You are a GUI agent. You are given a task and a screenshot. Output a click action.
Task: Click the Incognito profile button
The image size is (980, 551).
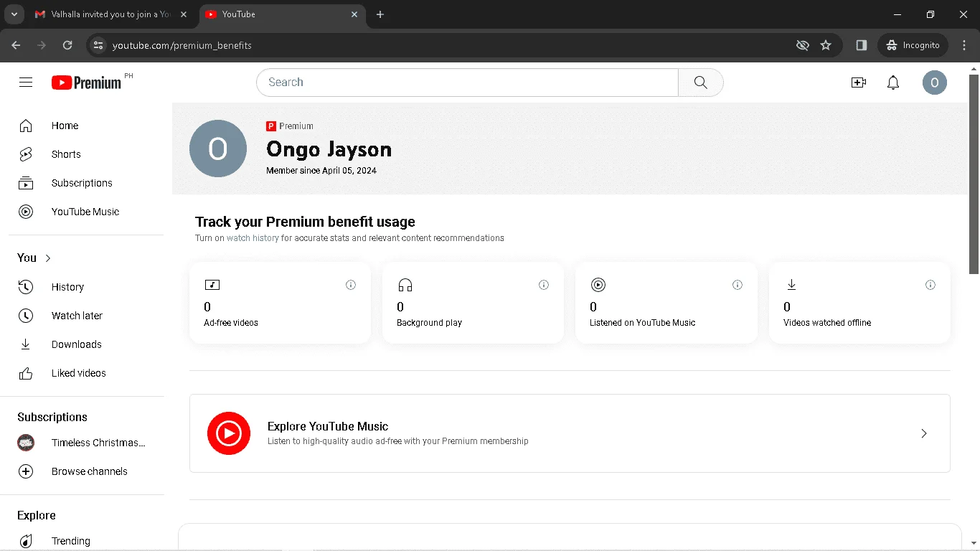(913, 45)
